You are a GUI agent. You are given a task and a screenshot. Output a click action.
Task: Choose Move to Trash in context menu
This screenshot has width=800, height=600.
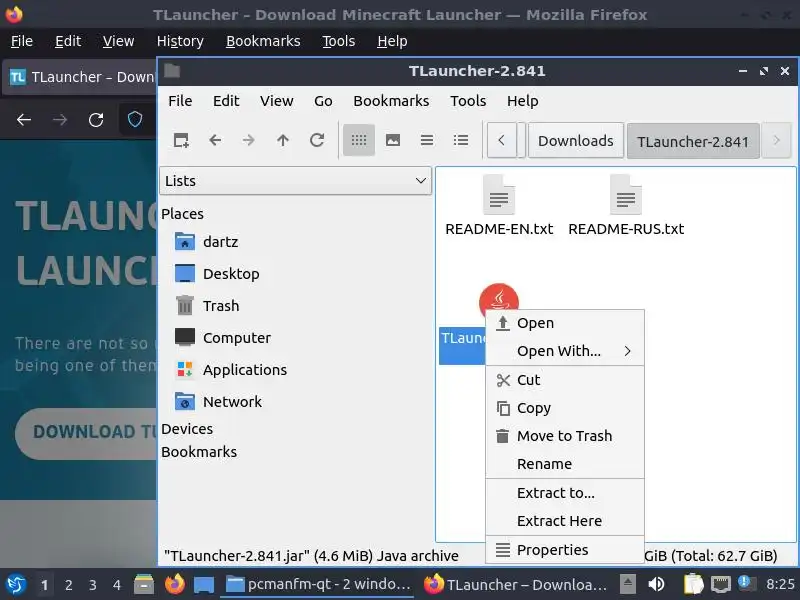pos(565,436)
